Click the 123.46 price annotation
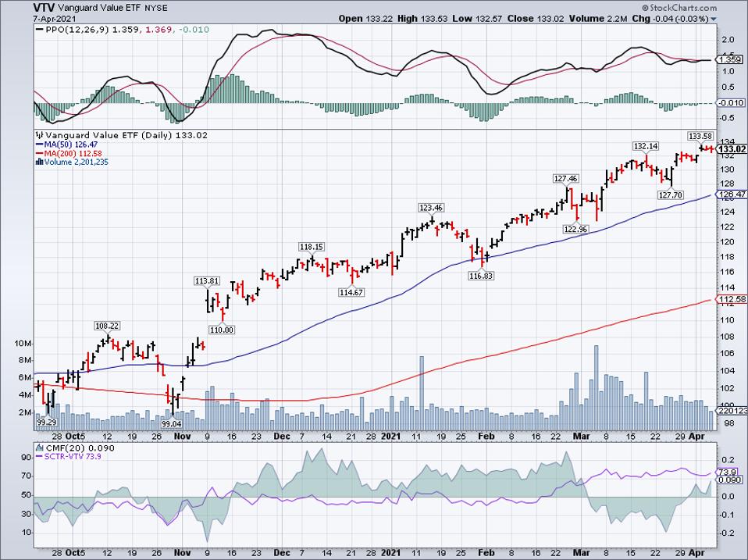 point(431,208)
